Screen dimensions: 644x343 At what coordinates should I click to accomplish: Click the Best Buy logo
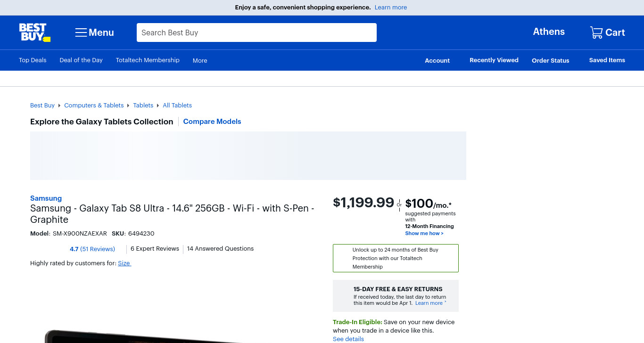coord(34,33)
